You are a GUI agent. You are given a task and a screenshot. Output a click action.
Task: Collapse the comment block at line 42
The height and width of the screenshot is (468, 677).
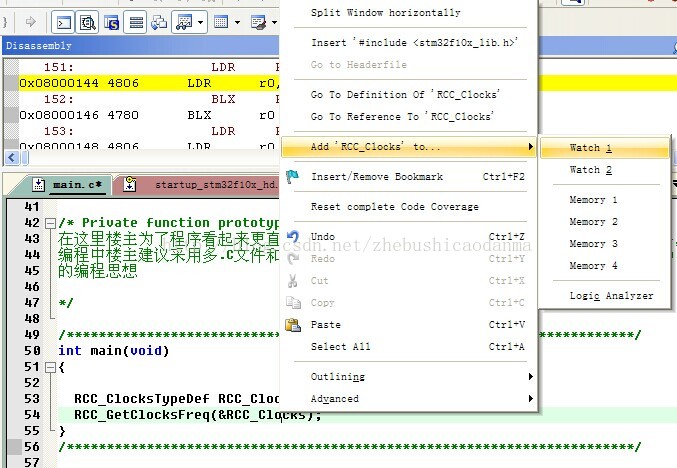tap(50, 223)
